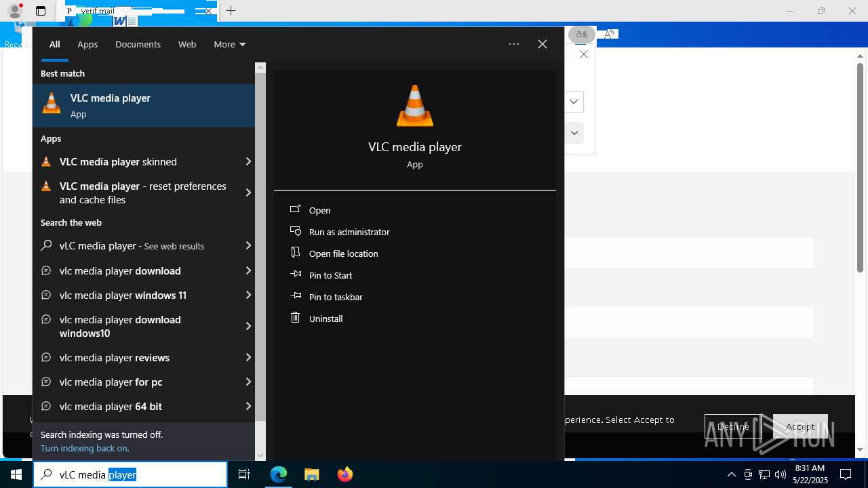The width and height of the screenshot is (868, 488).
Task: Open search options ellipsis menu
Action: (x=514, y=44)
